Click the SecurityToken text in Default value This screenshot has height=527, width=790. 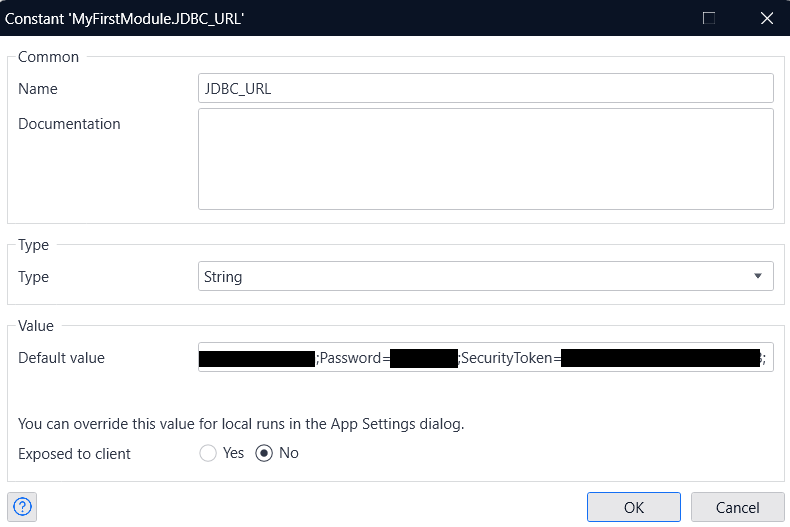pyautogui.click(x=509, y=358)
